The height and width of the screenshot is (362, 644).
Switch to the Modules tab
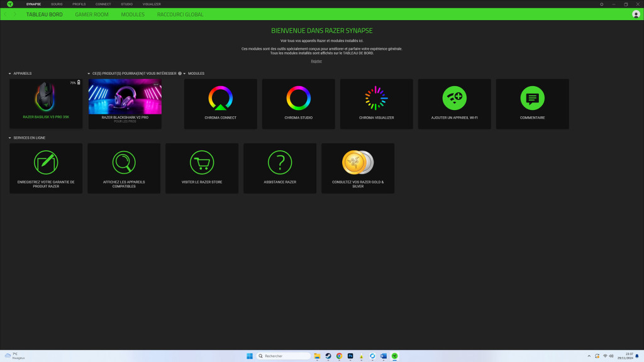(133, 14)
